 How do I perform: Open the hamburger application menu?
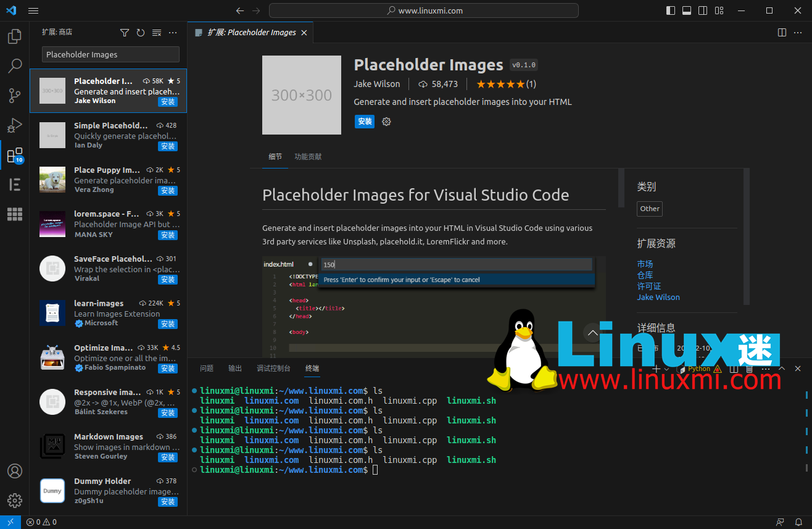pos(33,10)
